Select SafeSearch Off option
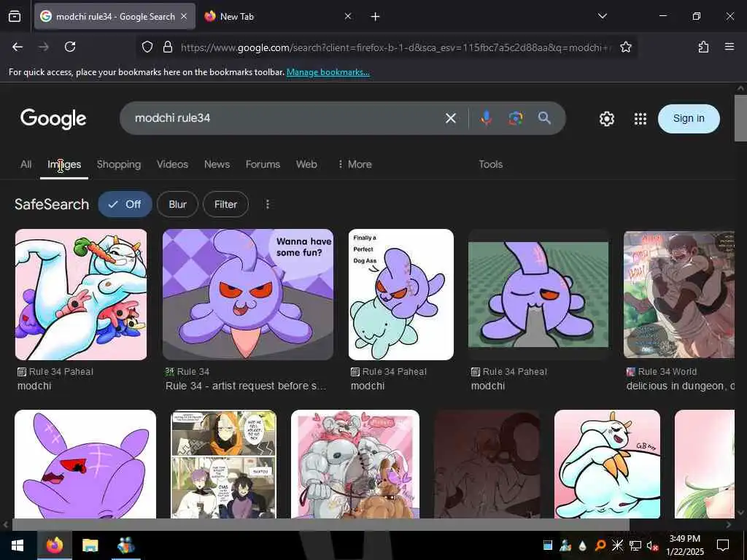Viewport: 747px width, 560px height. point(125,204)
